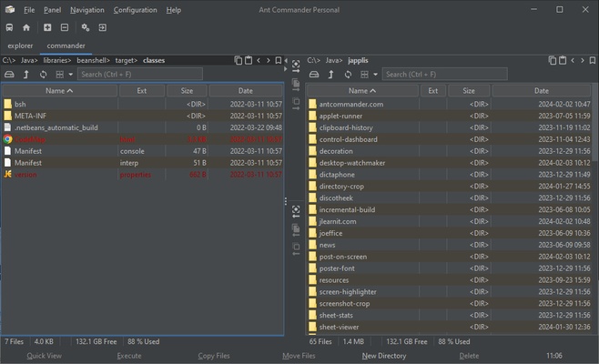Refresh the left panel file list
Screen dimensions: 599x364
(43, 75)
